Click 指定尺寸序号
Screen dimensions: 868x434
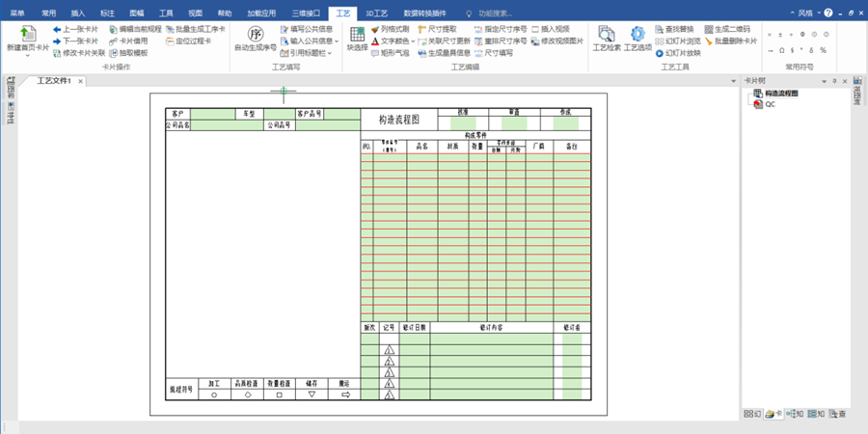click(501, 29)
